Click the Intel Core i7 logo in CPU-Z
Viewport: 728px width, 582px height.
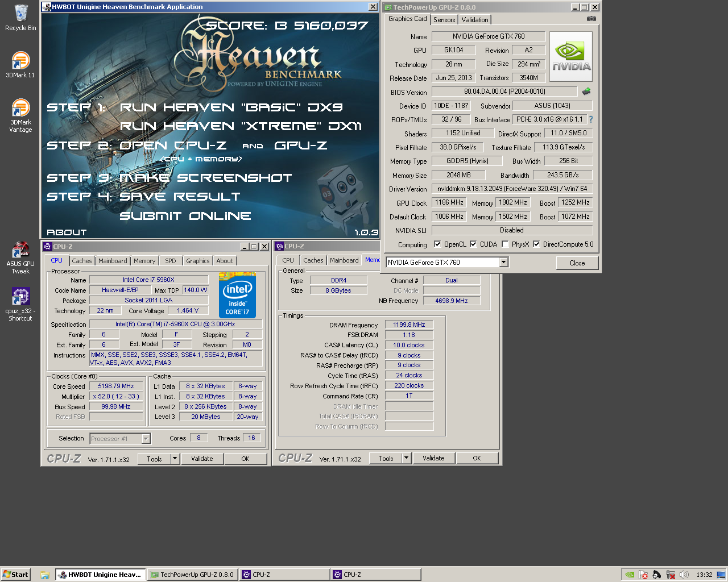point(238,296)
